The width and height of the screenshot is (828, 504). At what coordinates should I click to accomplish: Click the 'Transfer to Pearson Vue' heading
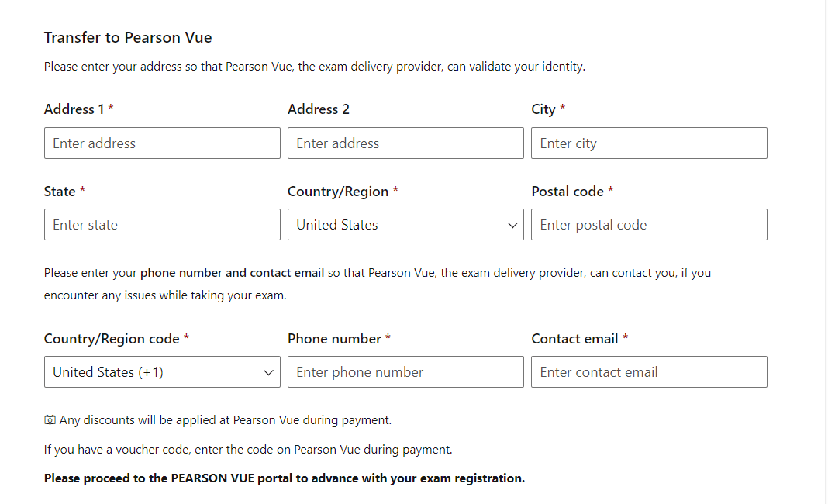[128, 37]
